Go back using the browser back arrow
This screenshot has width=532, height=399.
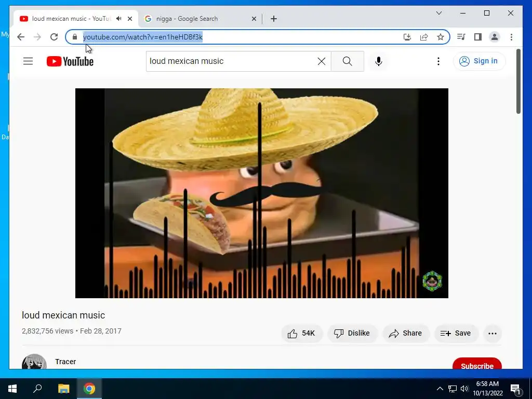[21, 37]
